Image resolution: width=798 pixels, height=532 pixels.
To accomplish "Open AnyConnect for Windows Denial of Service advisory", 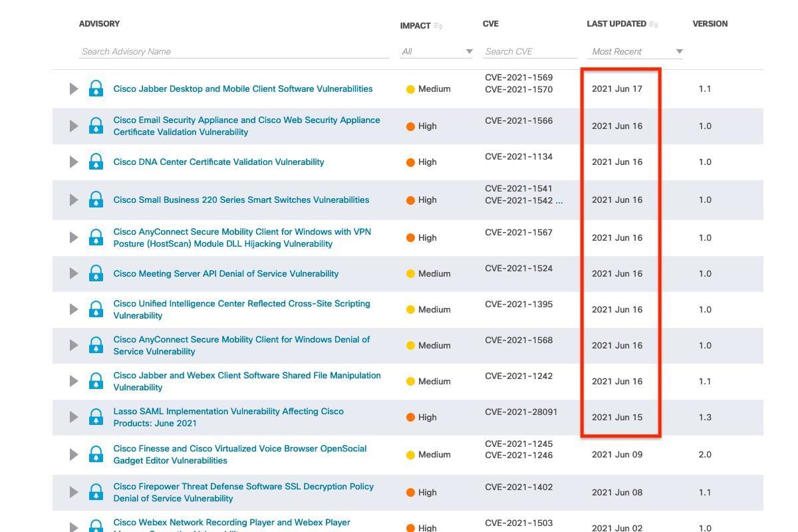I will (241, 345).
